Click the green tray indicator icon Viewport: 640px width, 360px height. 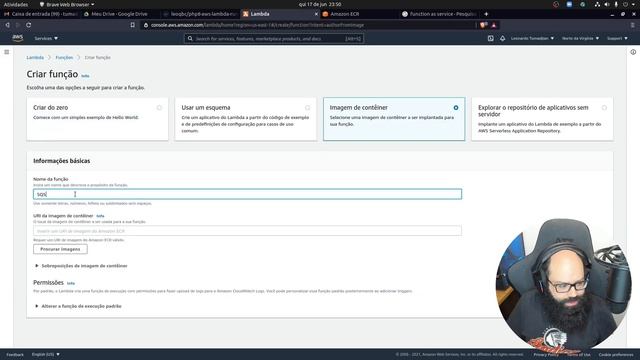pyautogui.click(x=583, y=4)
